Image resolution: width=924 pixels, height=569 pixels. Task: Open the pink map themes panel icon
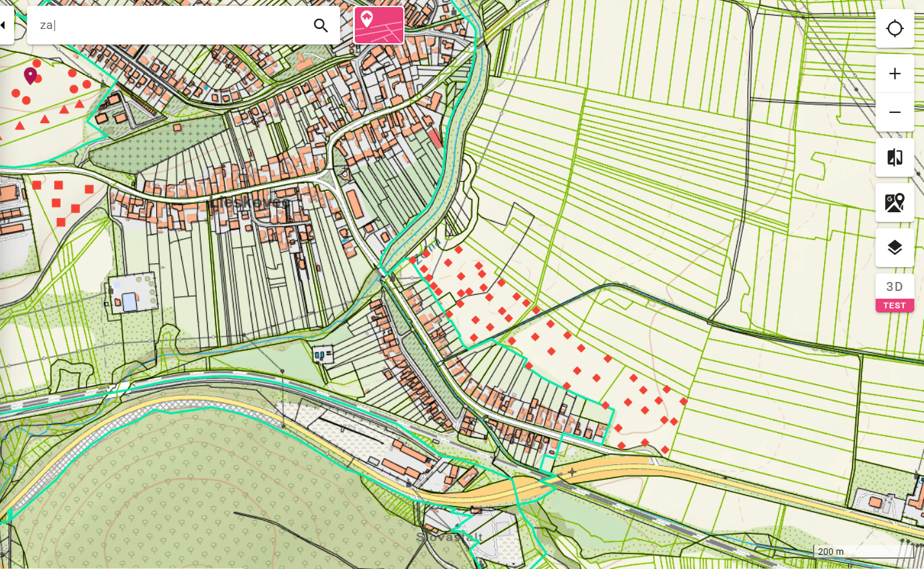coord(378,25)
